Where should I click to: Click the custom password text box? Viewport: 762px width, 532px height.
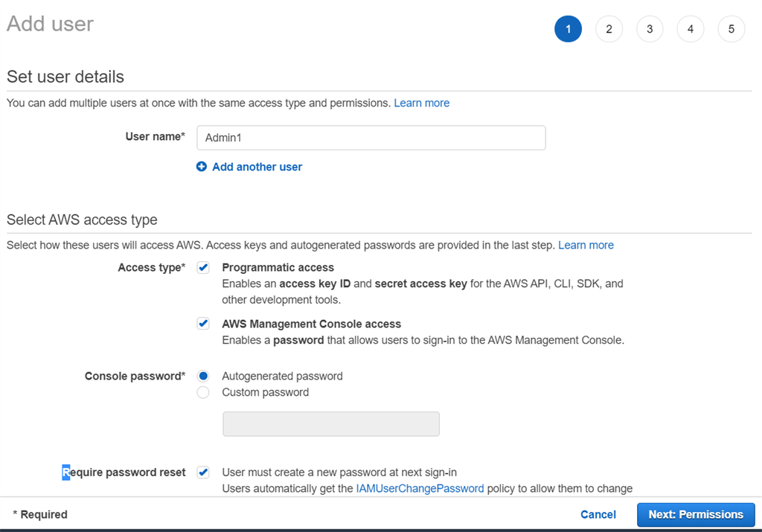(330, 423)
